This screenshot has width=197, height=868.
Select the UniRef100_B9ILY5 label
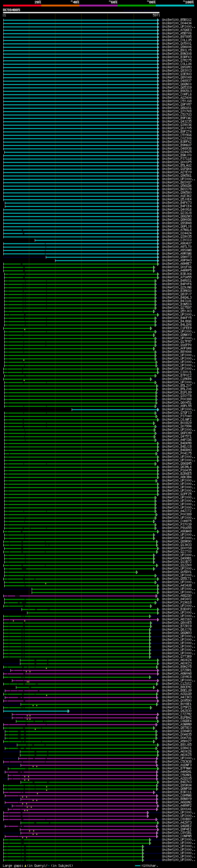point(177,50)
